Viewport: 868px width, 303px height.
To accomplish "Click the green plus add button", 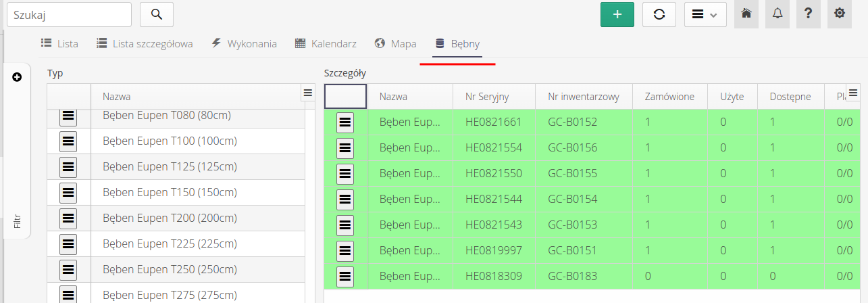I will pos(617,14).
